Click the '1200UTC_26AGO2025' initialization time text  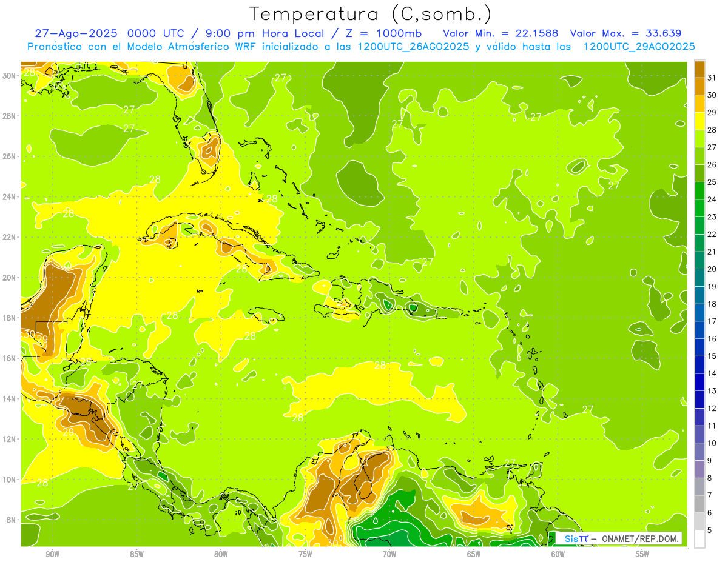point(413,47)
